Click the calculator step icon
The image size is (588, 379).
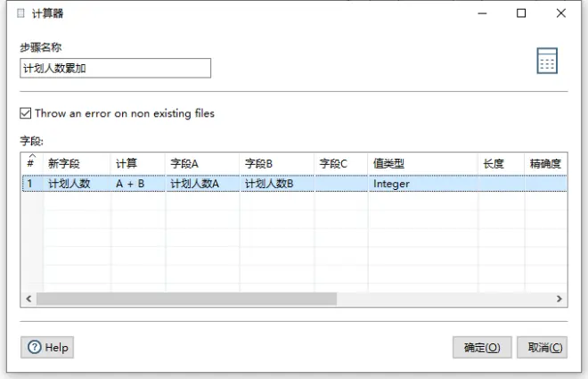547,61
